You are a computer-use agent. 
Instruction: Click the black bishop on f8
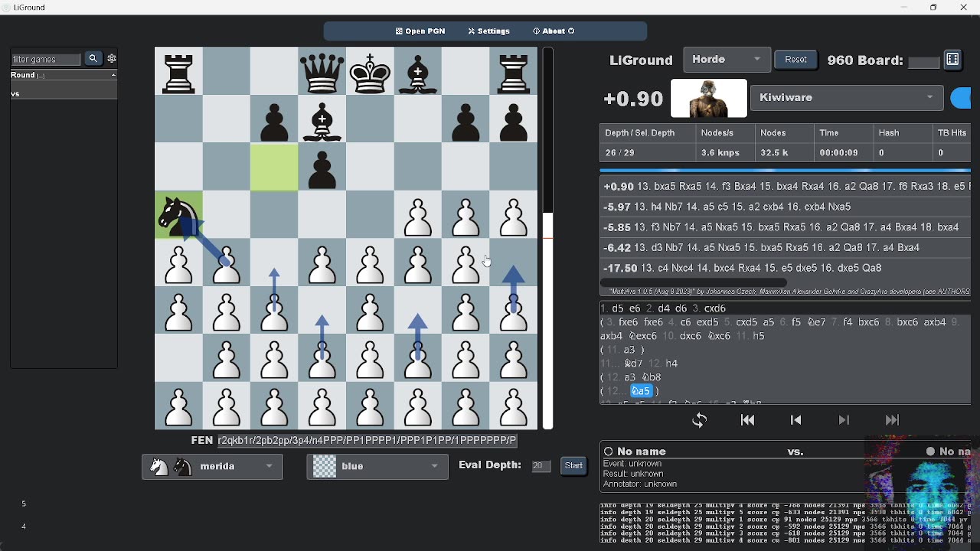[x=418, y=72]
